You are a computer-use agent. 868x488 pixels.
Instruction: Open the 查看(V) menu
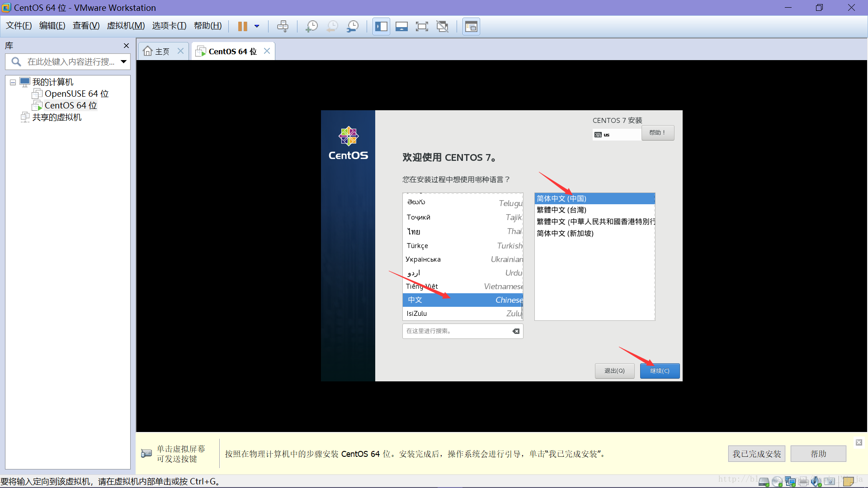[x=86, y=26]
